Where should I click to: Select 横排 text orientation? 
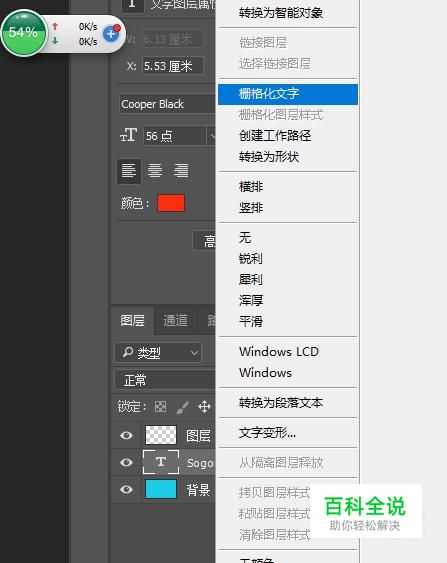[251, 187]
